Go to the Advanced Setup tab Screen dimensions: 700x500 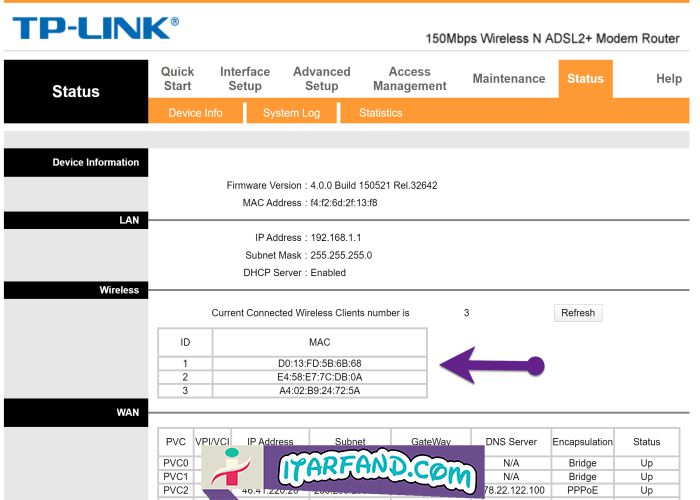321,79
